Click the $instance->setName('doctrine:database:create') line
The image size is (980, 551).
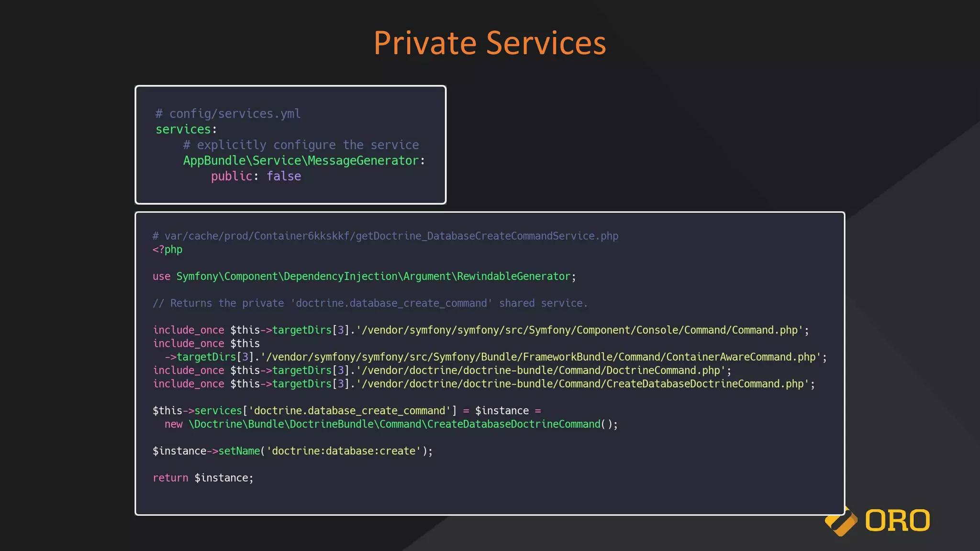(292, 451)
